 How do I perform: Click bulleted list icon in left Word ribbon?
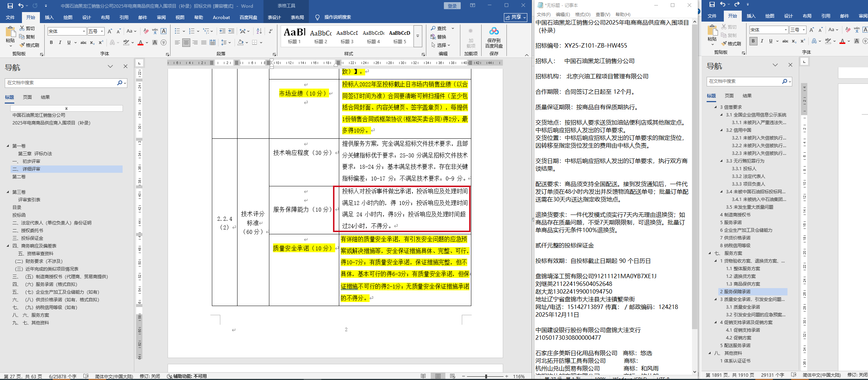click(x=177, y=31)
